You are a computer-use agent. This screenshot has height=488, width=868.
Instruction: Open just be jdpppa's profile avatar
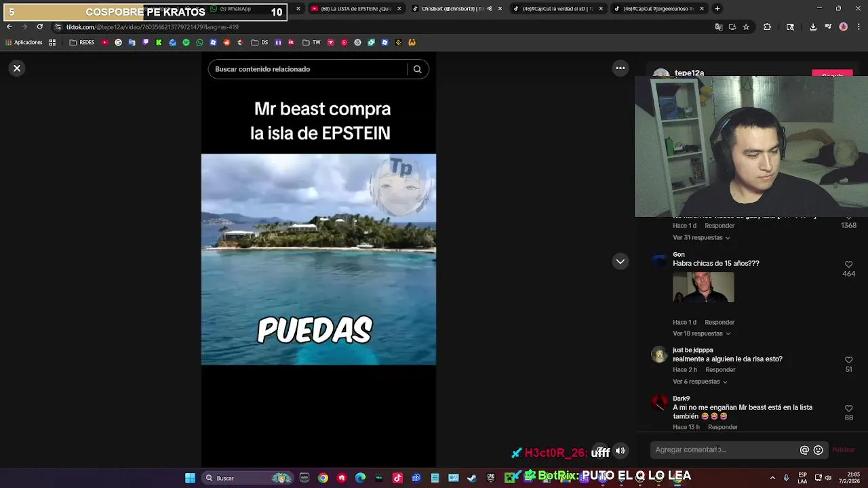659,354
